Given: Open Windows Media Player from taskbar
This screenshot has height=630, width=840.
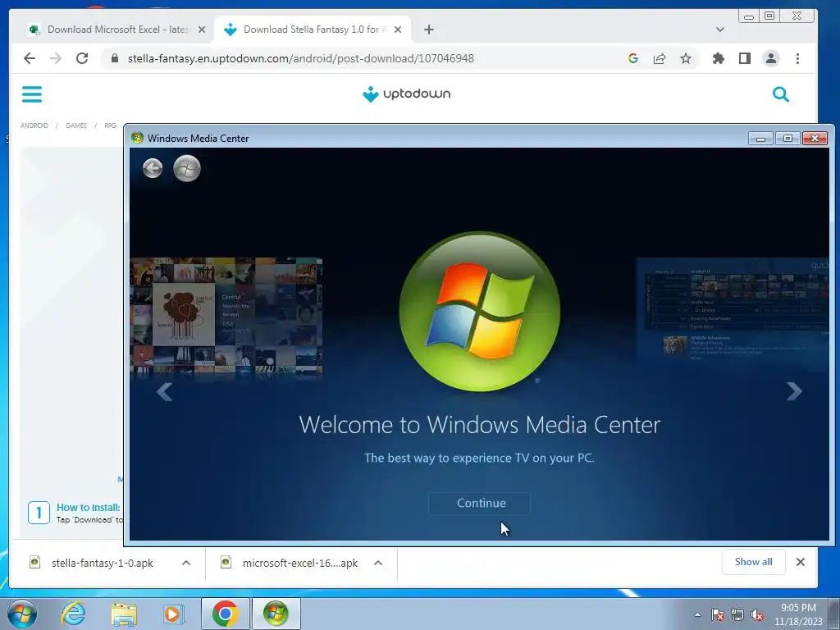Looking at the screenshot, I should tap(173, 614).
